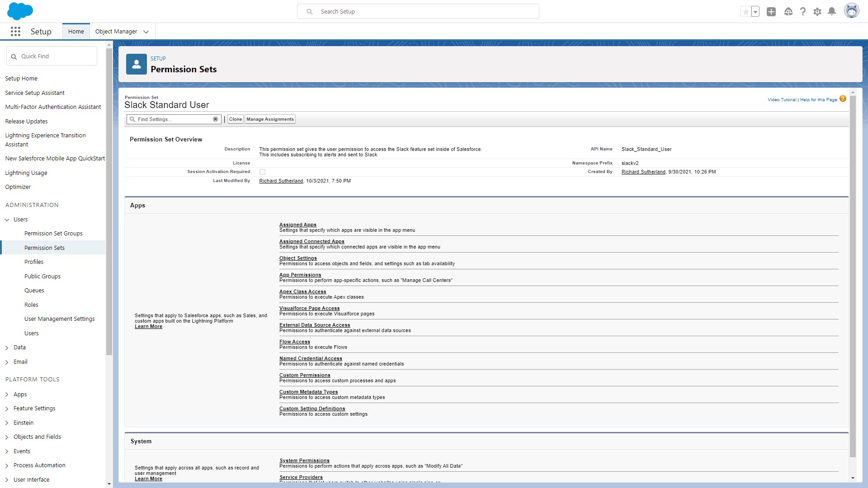Expand the Events section
Screen dimensions: 868x488
(x=7, y=451)
